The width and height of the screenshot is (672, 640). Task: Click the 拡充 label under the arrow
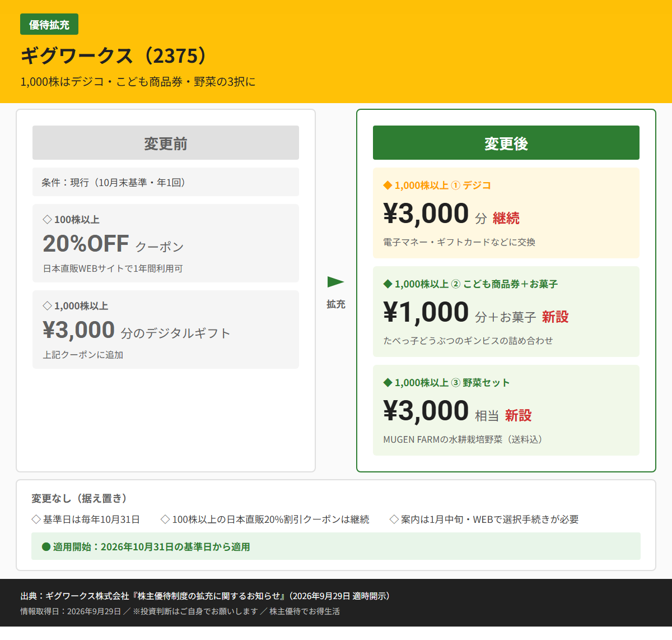(336, 304)
